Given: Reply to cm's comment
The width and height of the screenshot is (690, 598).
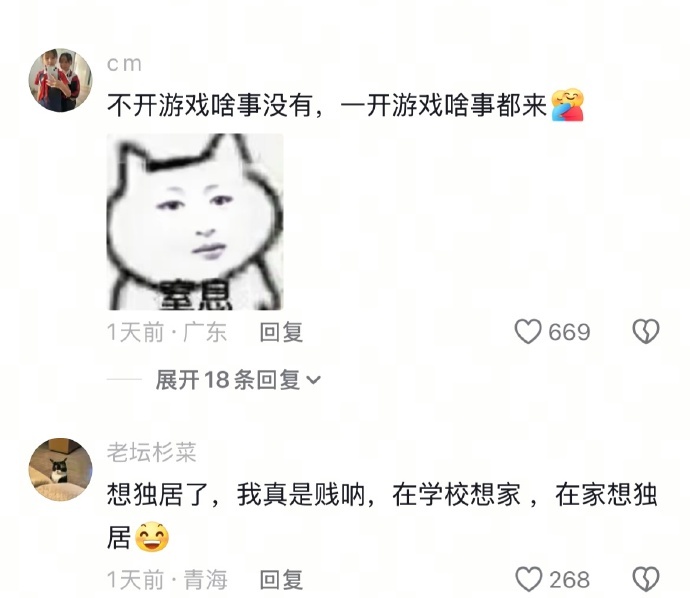Looking at the screenshot, I should (x=281, y=332).
